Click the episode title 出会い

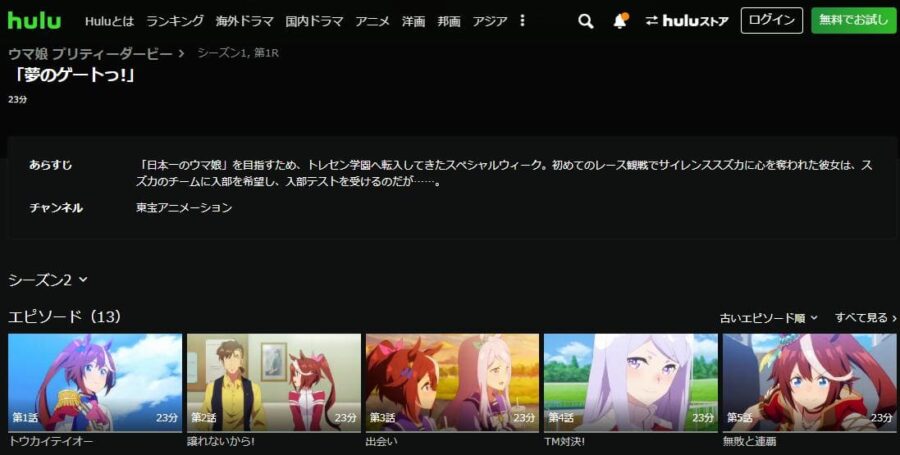pos(381,442)
